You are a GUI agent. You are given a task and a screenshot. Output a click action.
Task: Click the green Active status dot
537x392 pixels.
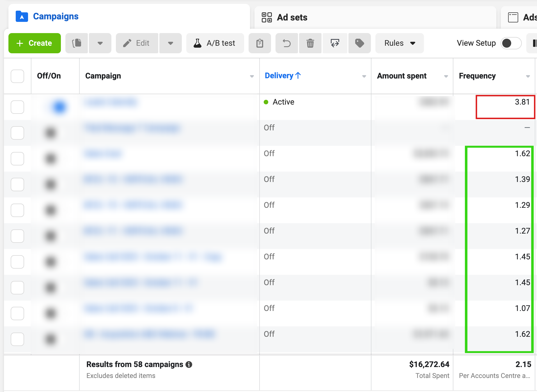(x=266, y=102)
